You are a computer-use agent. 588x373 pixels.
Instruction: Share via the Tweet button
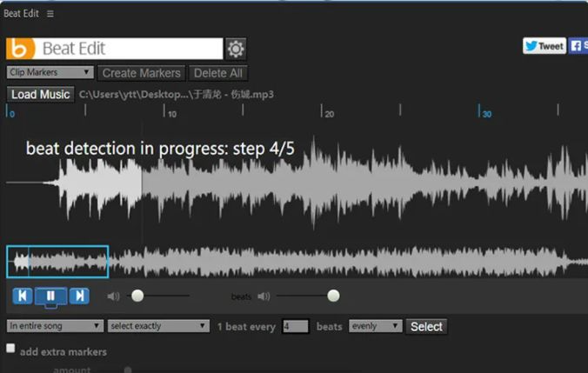pos(545,46)
